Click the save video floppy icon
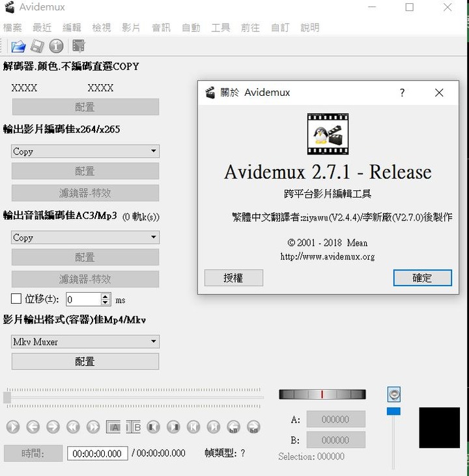 click(x=37, y=46)
